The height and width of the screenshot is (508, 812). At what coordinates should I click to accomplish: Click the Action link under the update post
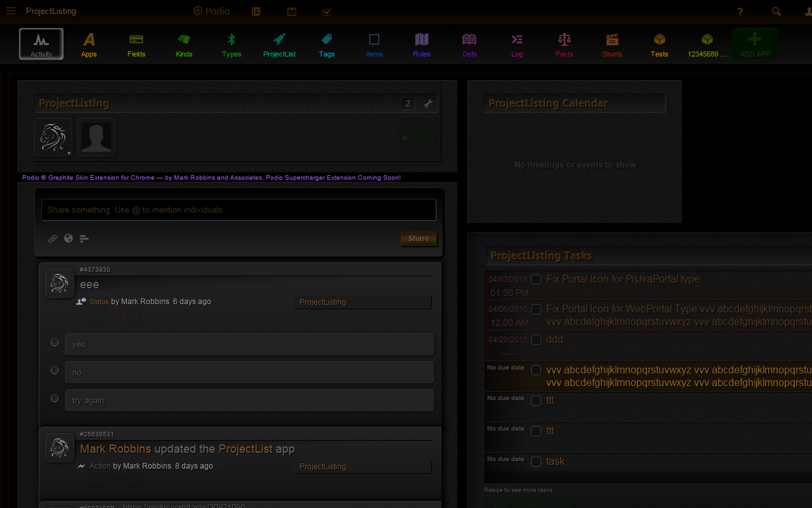100,466
